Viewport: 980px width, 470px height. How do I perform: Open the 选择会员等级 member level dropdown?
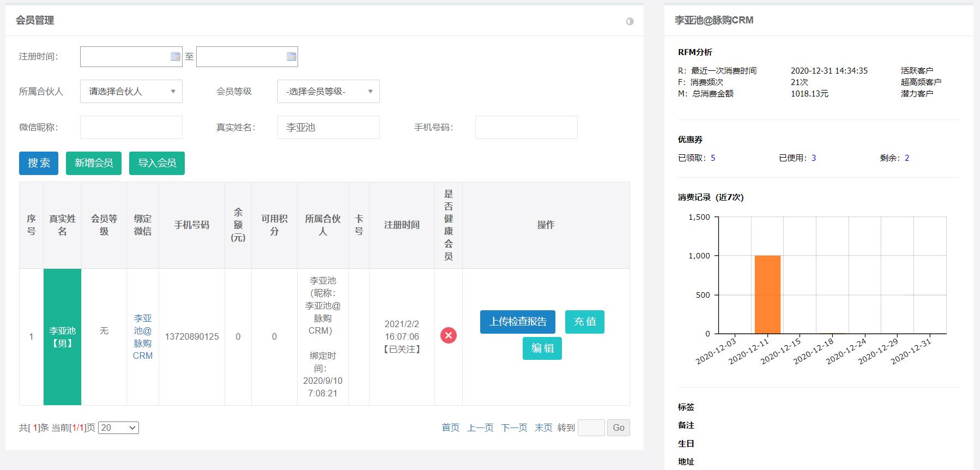tap(328, 92)
